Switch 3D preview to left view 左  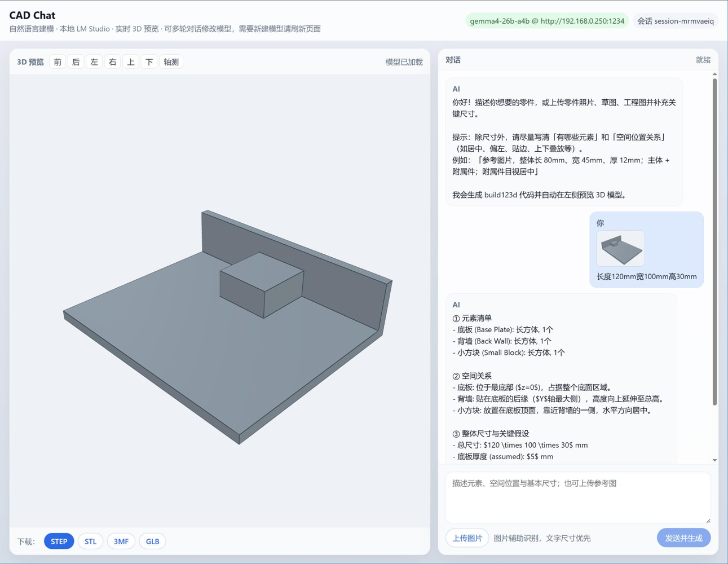(94, 62)
